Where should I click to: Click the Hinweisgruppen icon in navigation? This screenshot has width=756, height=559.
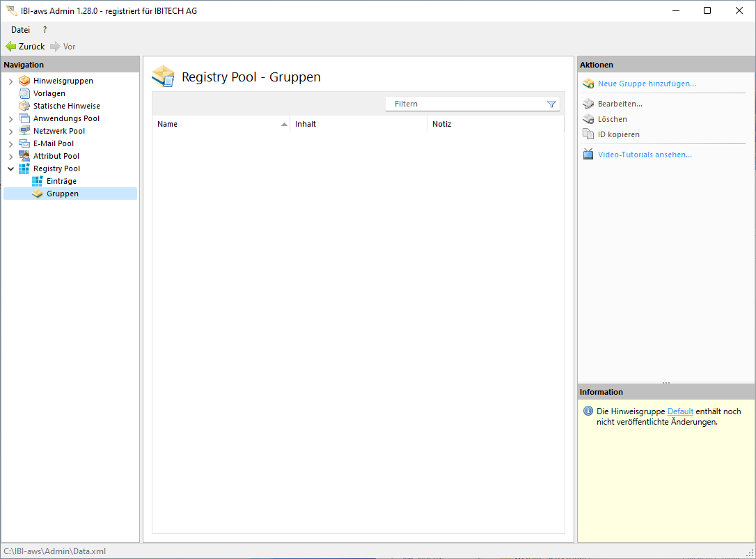(x=24, y=81)
